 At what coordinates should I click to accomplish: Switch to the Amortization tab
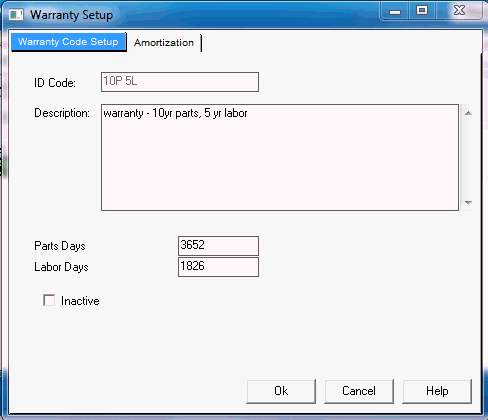click(164, 43)
